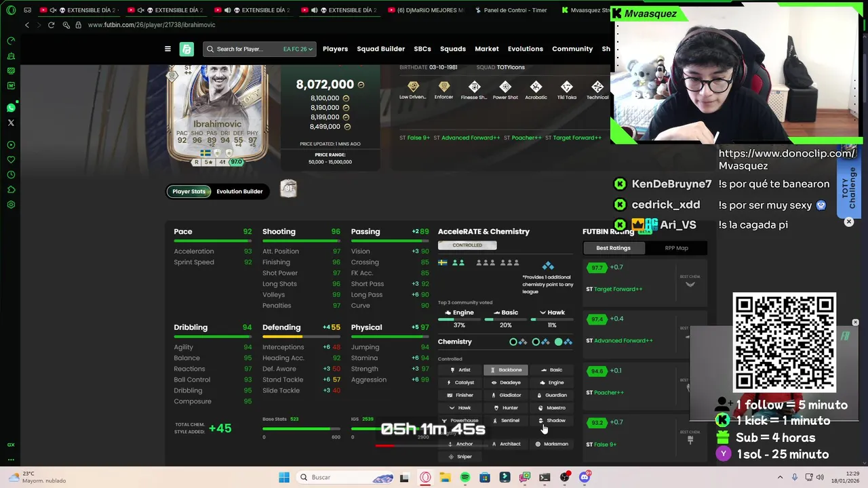868x488 pixels.
Task: Open Discord from the Windows taskbar
Action: (585, 477)
